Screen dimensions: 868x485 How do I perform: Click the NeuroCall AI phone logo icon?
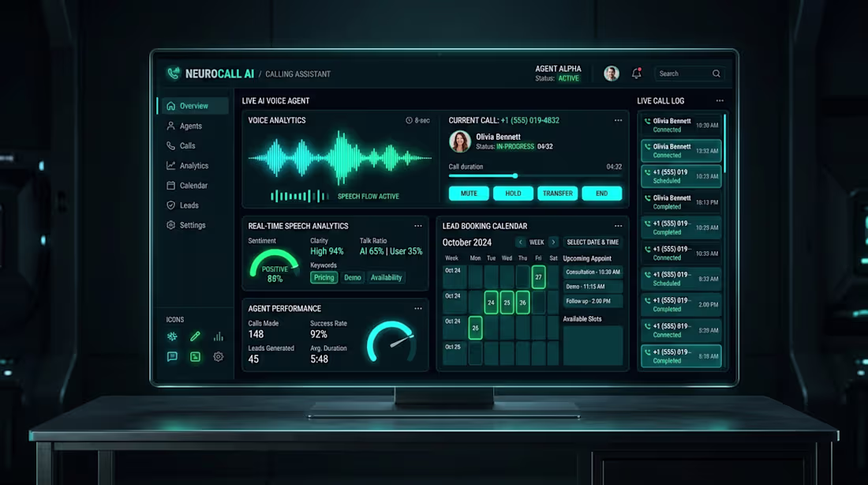tap(174, 73)
